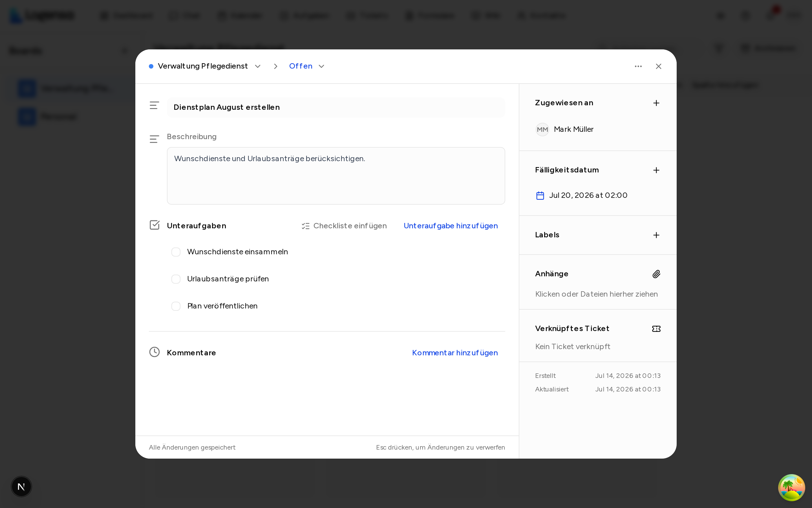Click the breadcrumb arrow before Offen
The height and width of the screenshot is (508, 812).
pyautogui.click(x=275, y=66)
